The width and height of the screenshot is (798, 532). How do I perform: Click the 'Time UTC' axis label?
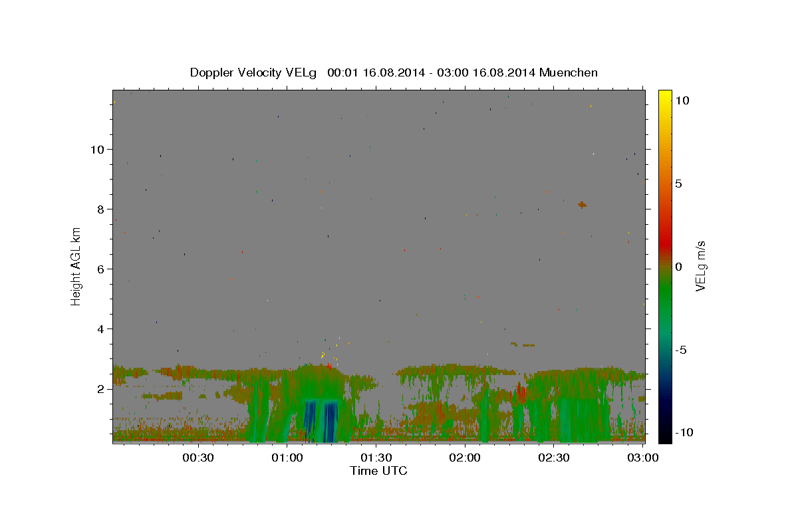(x=378, y=471)
